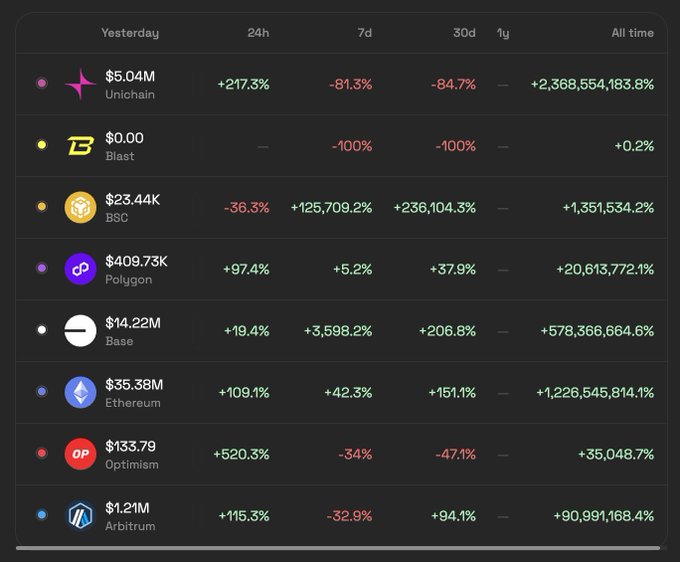The width and height of the screenshot is (680, 562).
Task: Open the Polygon chain name link
Action: tap(129, 280)
